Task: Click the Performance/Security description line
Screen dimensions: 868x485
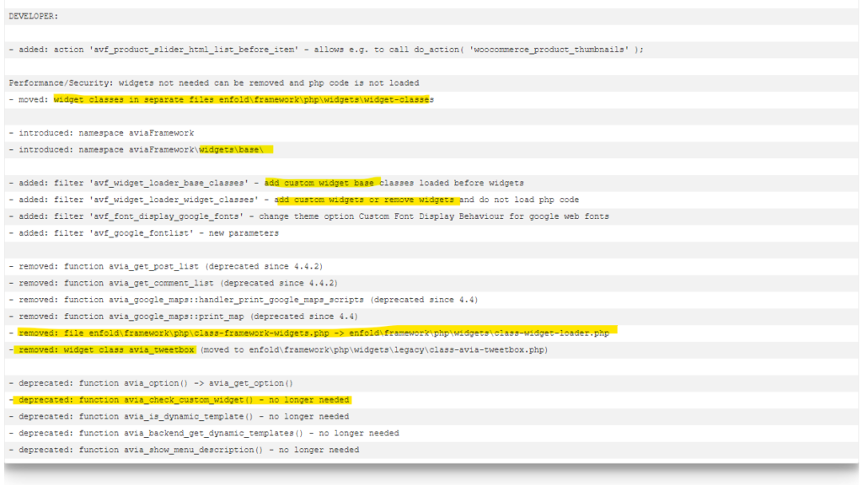Action: pos(214,83)
